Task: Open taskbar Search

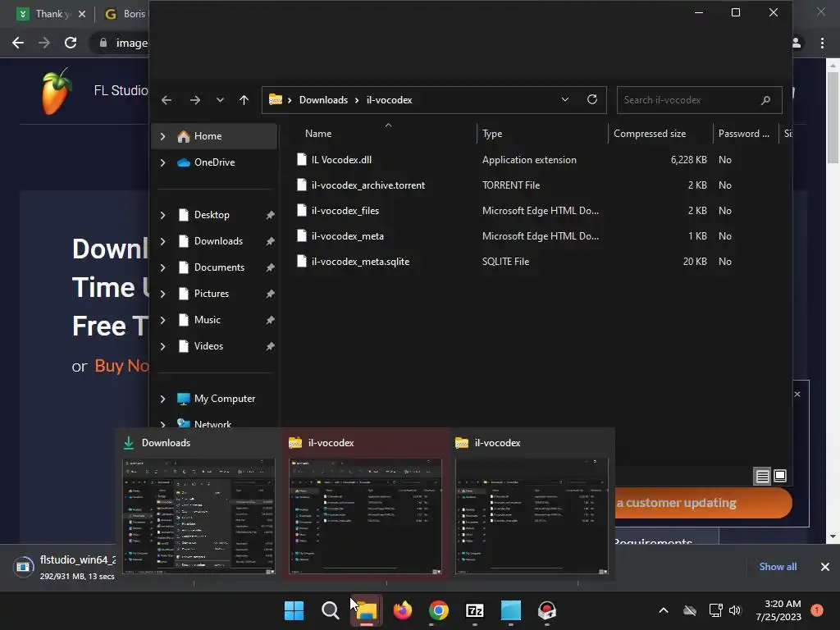Action: pos(330,610)
